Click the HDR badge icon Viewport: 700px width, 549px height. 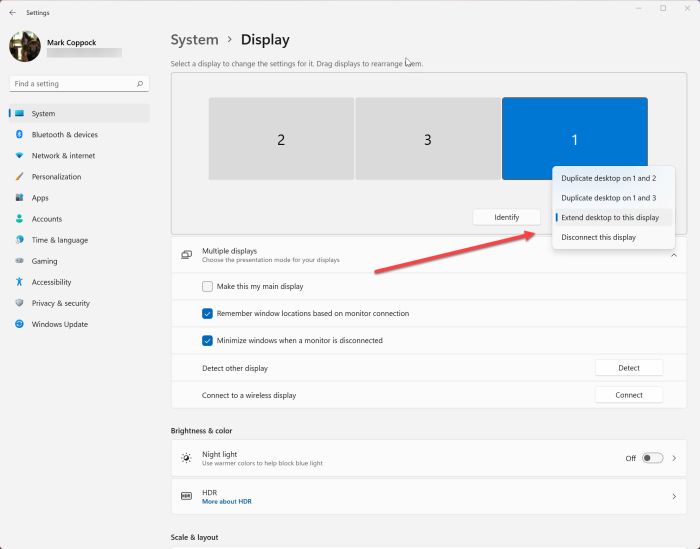[x=186, y=496]
